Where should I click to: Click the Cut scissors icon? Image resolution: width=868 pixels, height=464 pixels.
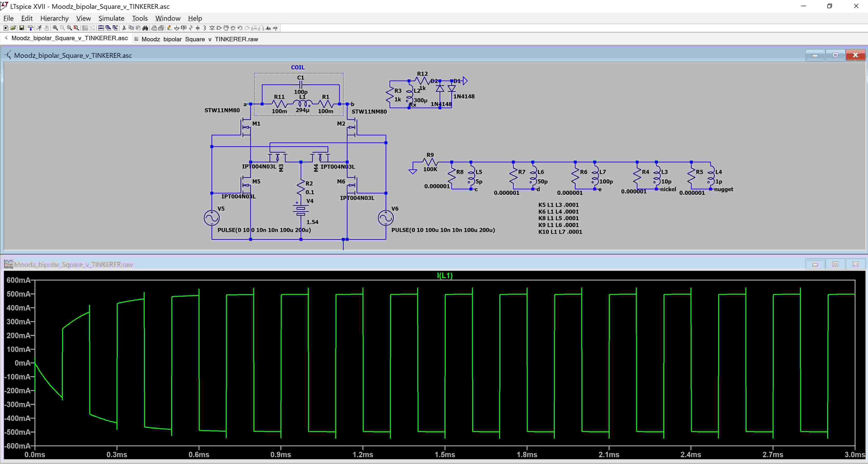124,28
